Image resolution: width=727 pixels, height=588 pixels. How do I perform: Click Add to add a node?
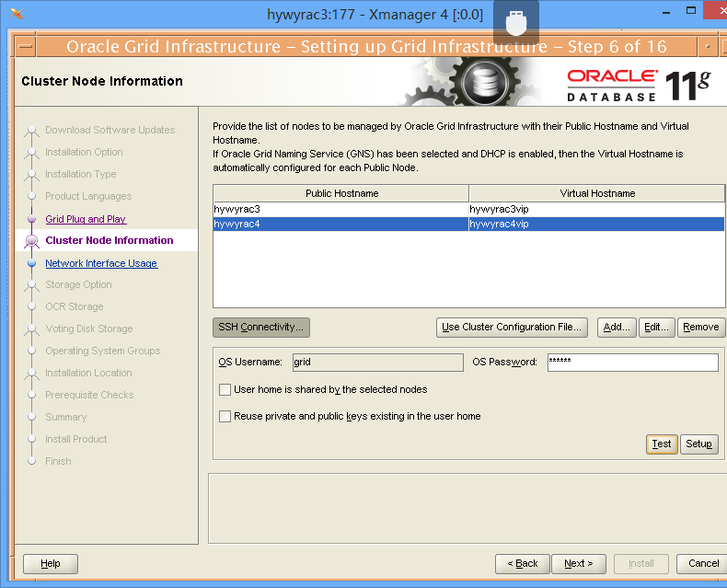click(x=617, y=328)
